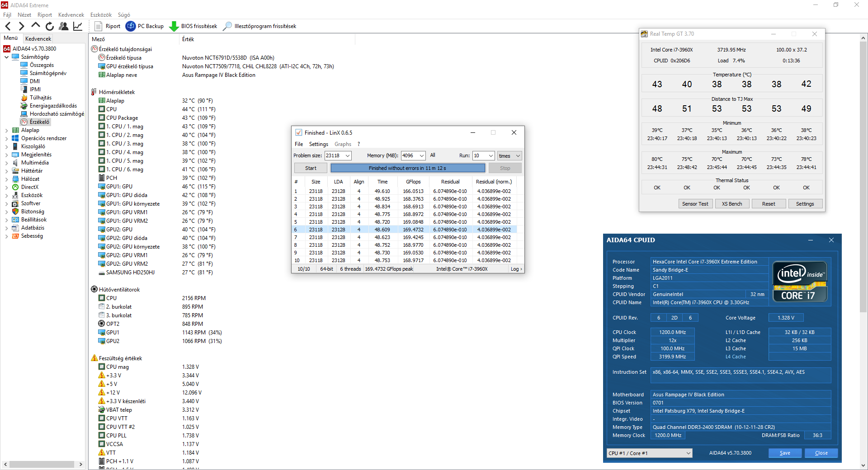Click the Start button in LinX
The height and width of the screenshot is (470, 868).
311,168
